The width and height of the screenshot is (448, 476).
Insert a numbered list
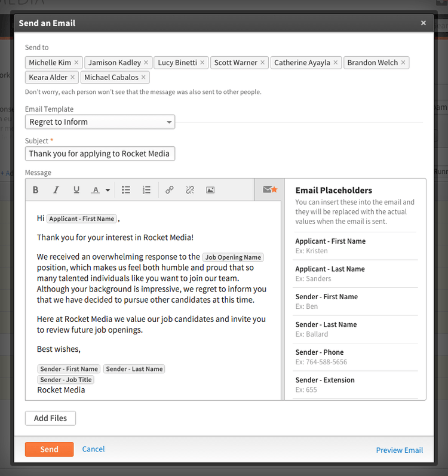pyautogui.click(x=146, y=190)
